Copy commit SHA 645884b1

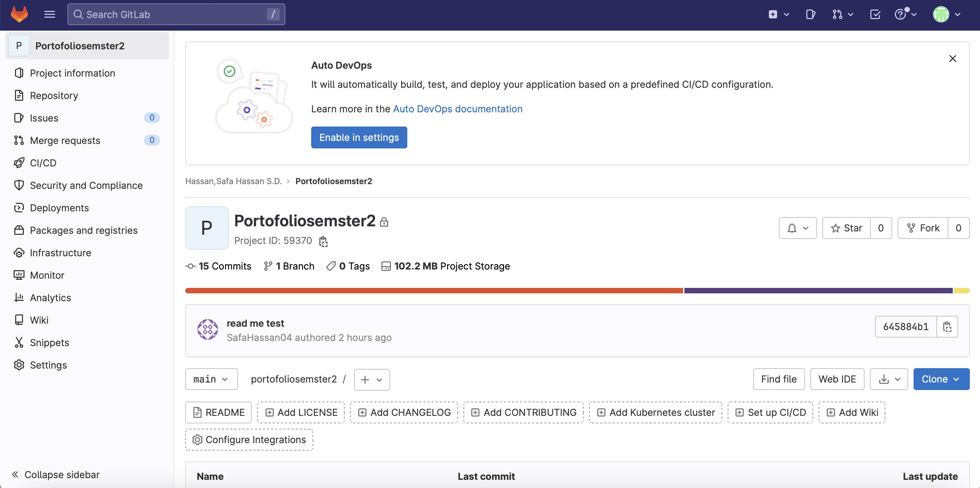point(947,326)
